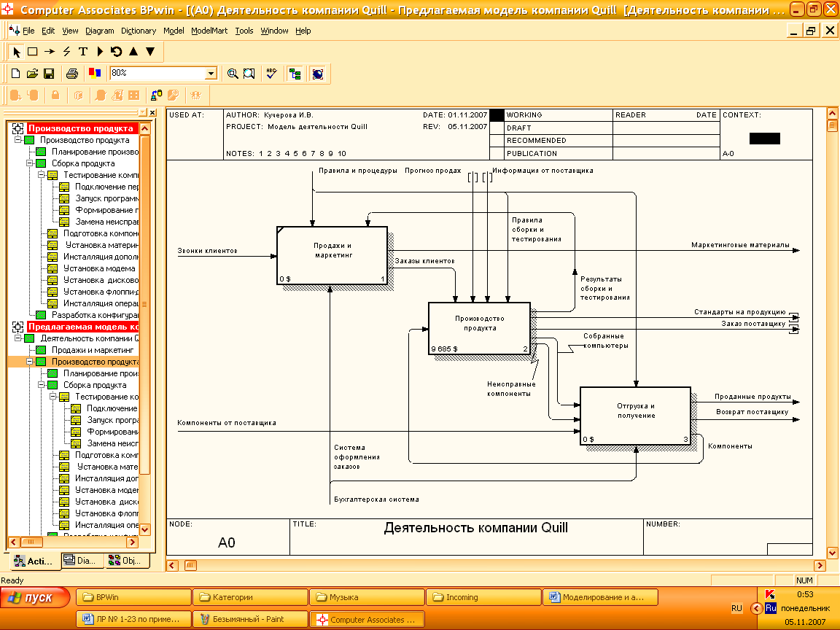Collapse second Сборка продукта branch
Screen dimensions: 840x630
(x=42, y=385)
